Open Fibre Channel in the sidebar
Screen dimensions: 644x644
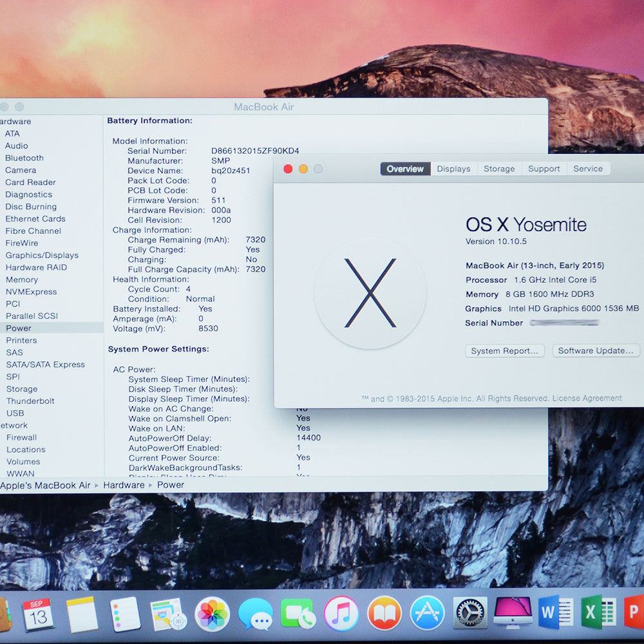coord(33,231)
